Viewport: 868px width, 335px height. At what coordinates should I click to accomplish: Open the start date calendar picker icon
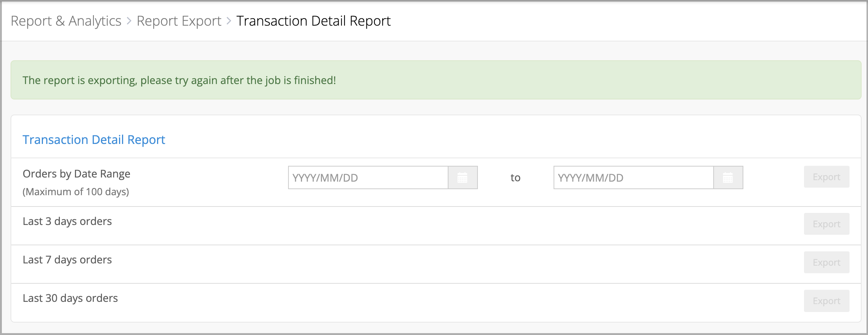[x=462, y=177]
